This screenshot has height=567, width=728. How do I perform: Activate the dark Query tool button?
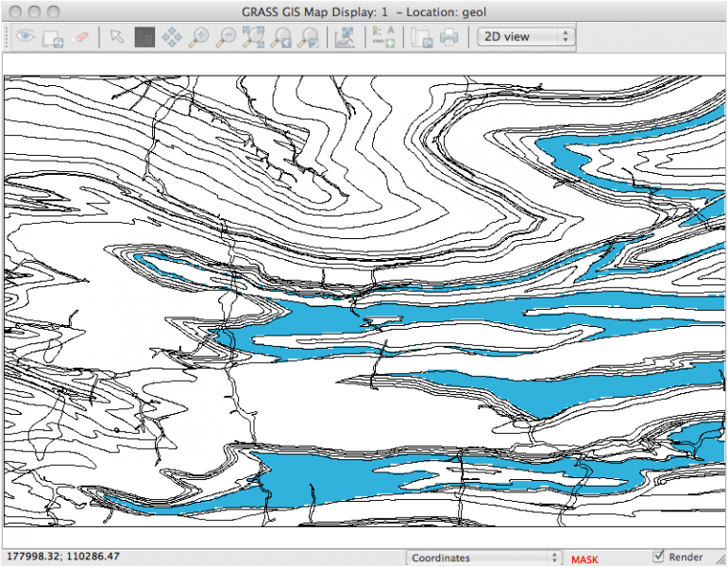coord(144,38)
